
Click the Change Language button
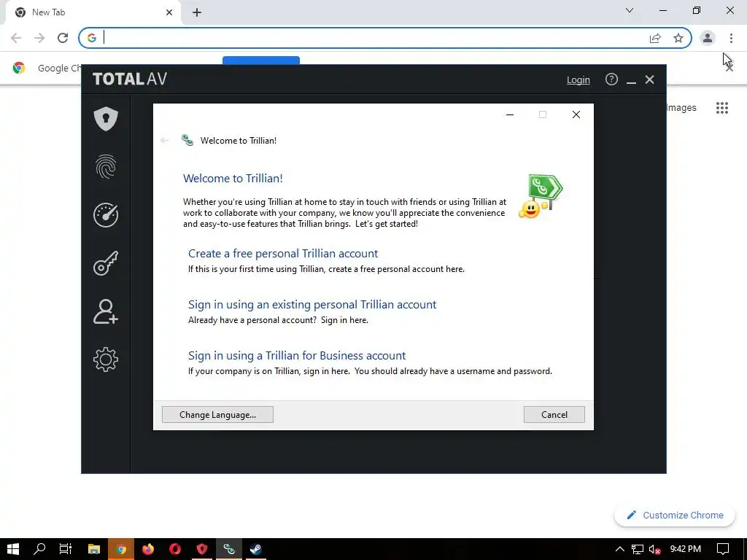tap(217, 415)
